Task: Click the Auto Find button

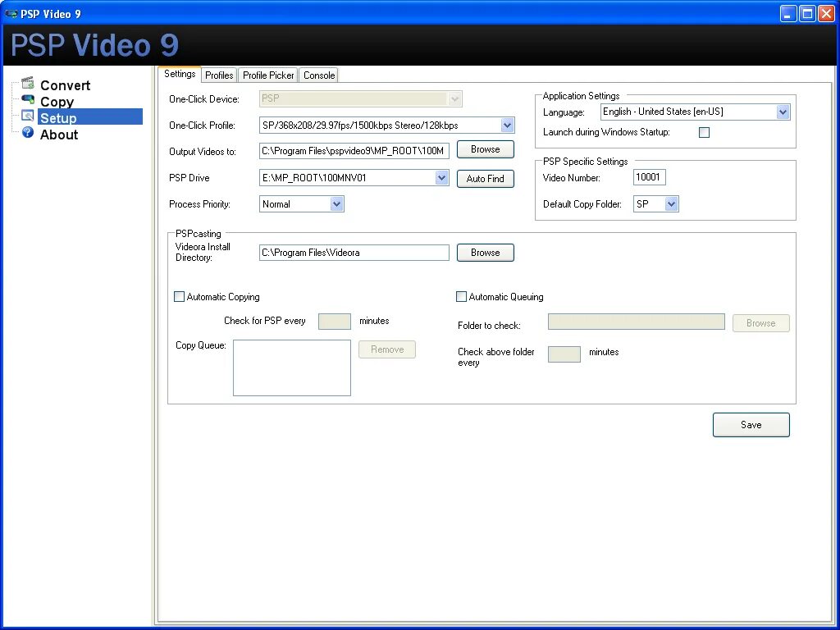Action: (x=486, y=178)
